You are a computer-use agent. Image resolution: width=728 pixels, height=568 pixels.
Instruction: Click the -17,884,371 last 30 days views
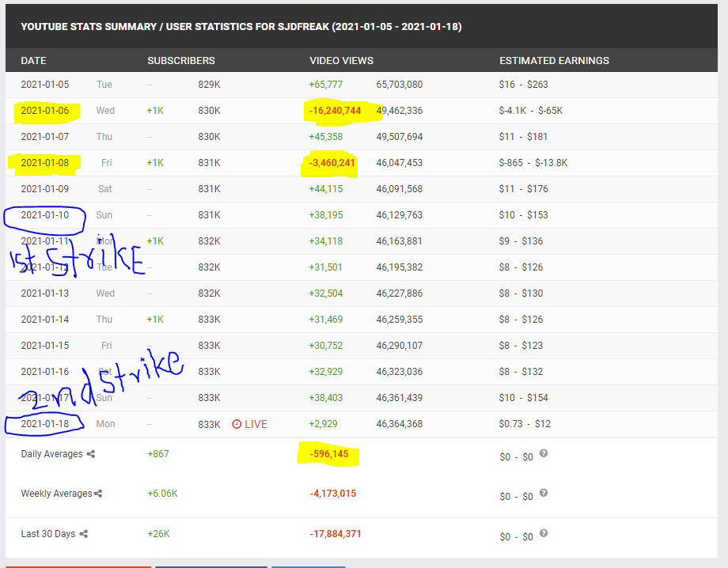[336, 534]
